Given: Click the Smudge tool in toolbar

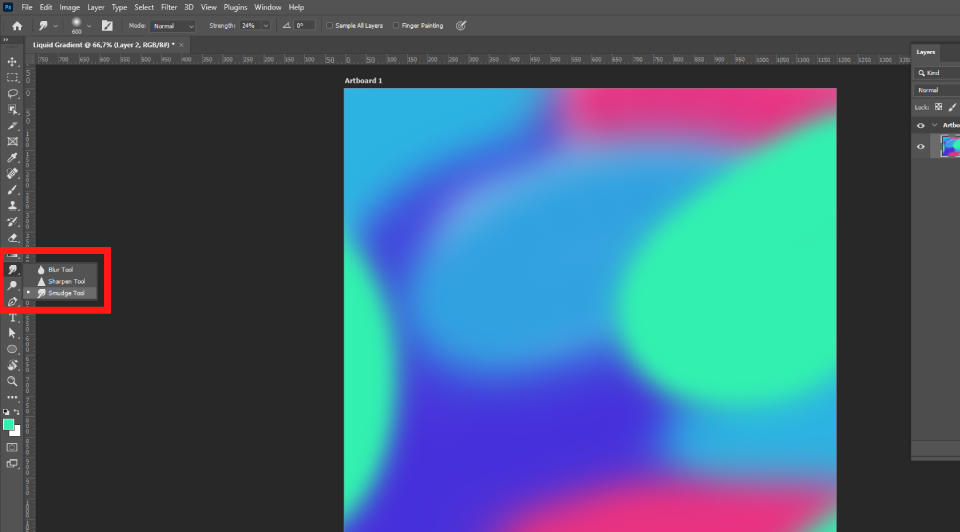Looking at the screenshot, I should coord(12,269).
